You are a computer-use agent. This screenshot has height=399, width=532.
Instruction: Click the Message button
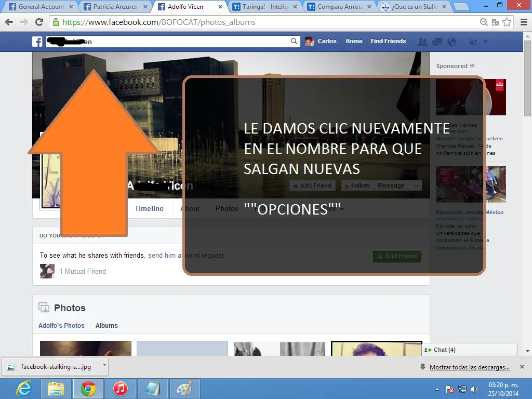[x=391, y=185]
